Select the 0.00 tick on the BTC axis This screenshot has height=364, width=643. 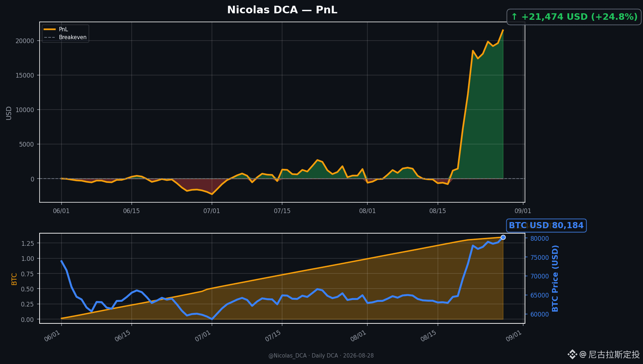28,320
